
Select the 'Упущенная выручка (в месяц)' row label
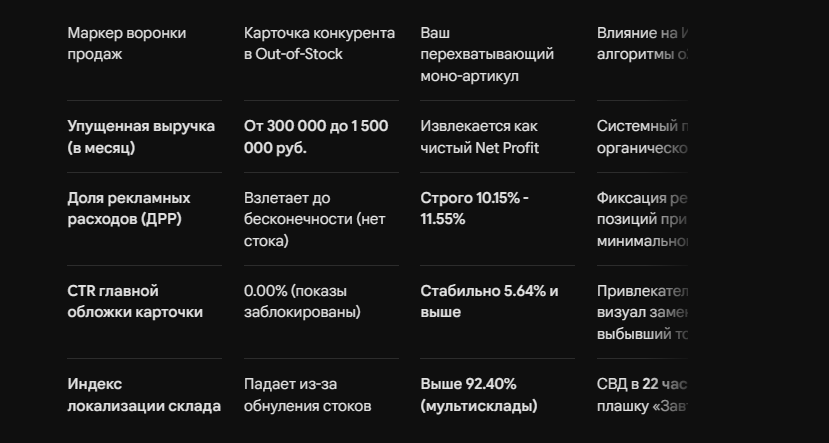click(141, 137)
